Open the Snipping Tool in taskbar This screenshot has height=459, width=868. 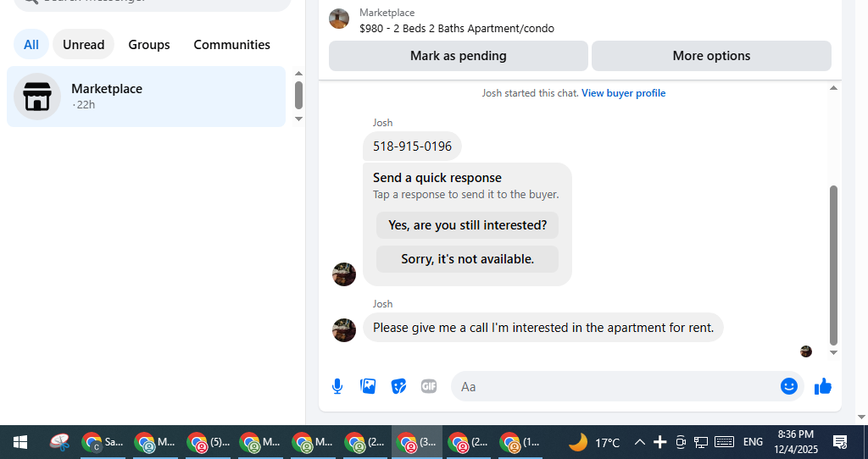tap(59, 442)
